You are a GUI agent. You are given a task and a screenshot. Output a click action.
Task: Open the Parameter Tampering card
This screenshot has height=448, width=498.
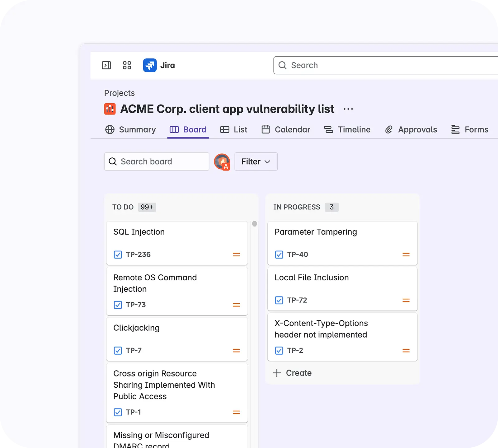pyautogui.click(x=342, y=243)
